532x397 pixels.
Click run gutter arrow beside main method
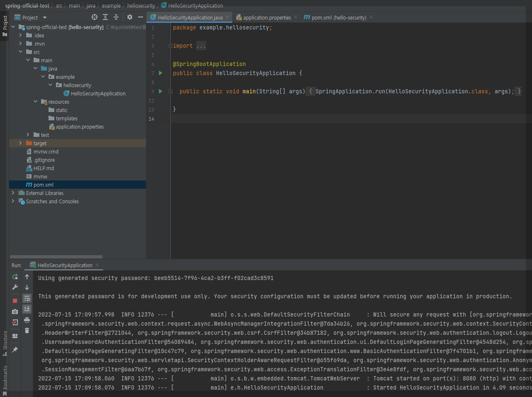(x=160, y=91)
